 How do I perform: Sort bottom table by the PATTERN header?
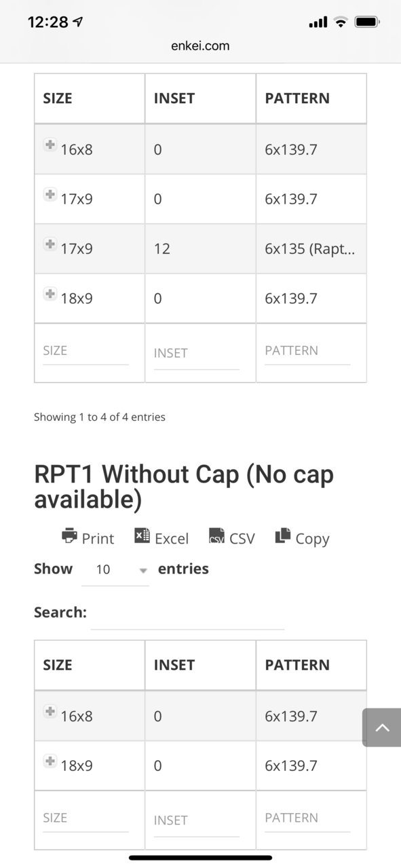click(311, 665)
